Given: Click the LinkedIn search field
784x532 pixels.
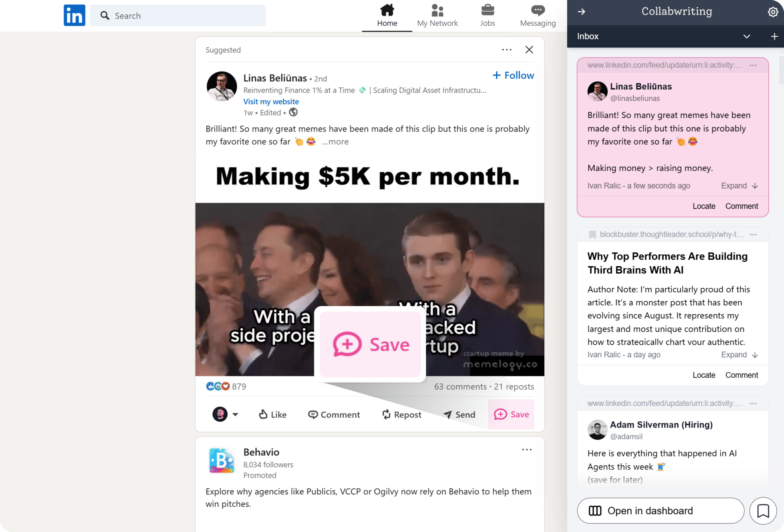Looking at the screenshot, I should (x=178, y=16).
